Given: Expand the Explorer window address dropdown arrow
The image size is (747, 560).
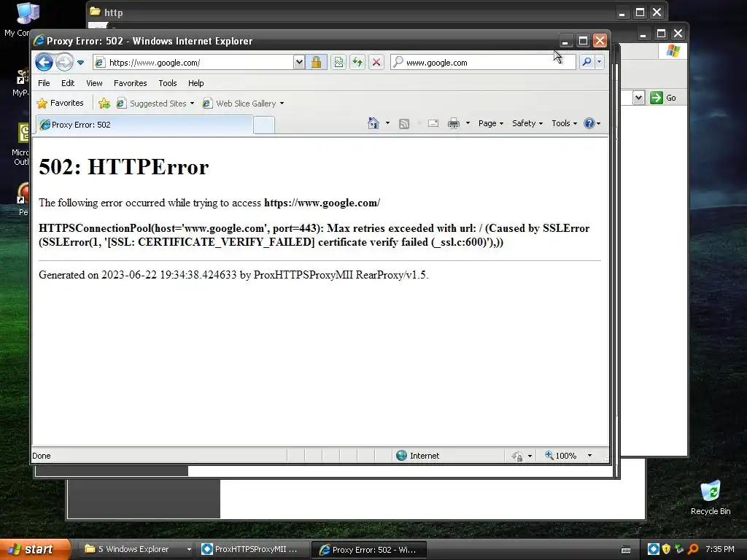Looking at the screenshot, I should click(639, 98).
